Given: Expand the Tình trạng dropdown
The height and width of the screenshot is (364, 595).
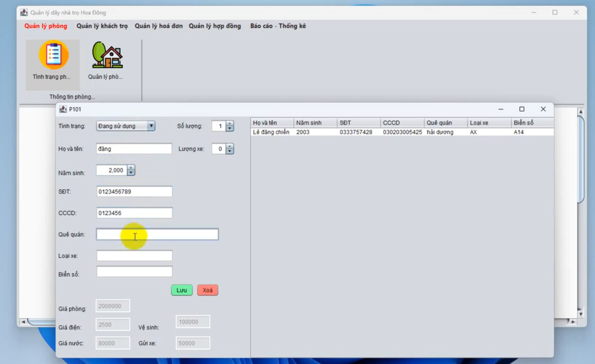Looking at the screenshot, I should (x=151, y=126).
